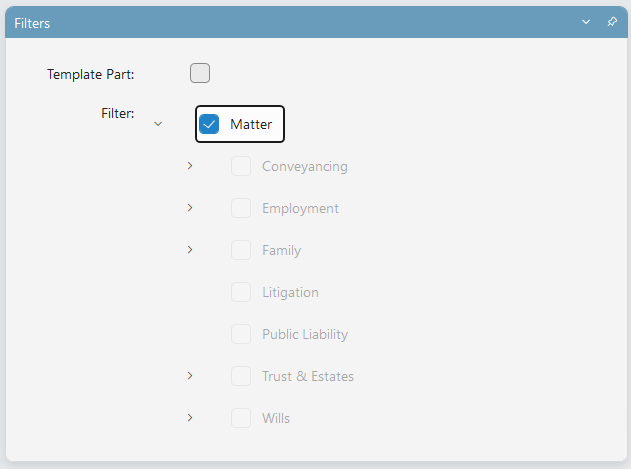Check the Wills checkbox
This screenshot has width=631, height=469.
pyautogui.click(x=241, y=418)
